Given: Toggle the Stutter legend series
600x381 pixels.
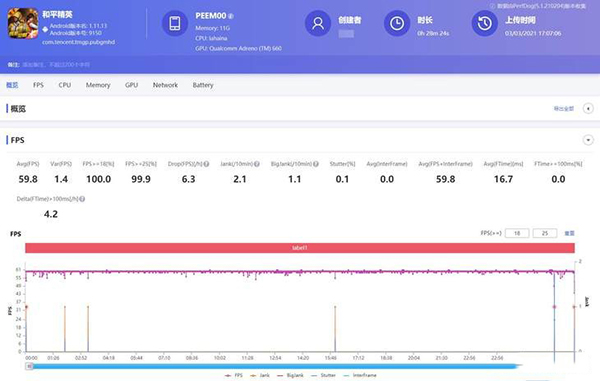Looking at the screenshot, I should 323,375.
